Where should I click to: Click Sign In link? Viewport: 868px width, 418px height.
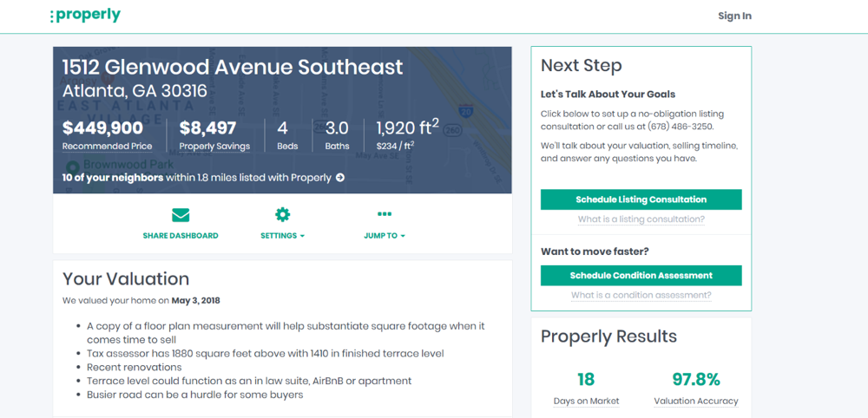(734, 16)
